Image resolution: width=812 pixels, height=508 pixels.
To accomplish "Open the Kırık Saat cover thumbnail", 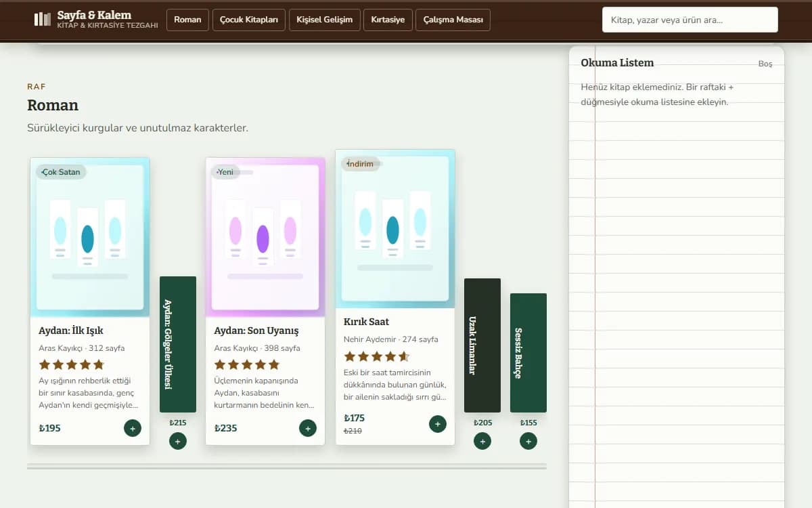I will [395, 229].
